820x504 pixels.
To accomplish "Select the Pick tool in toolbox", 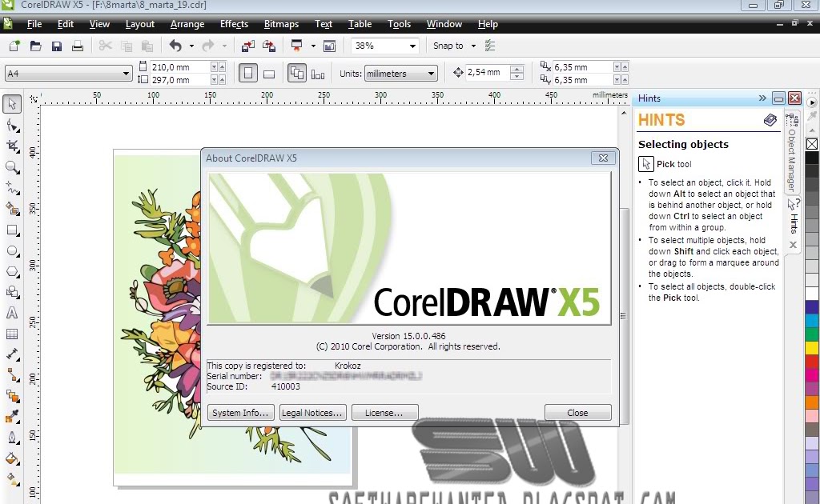I will point(12,104).
